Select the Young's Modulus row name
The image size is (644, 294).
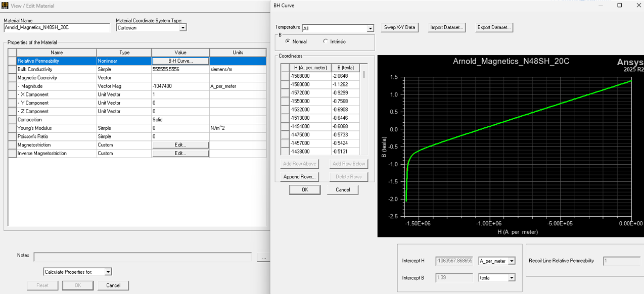point(57,128)
